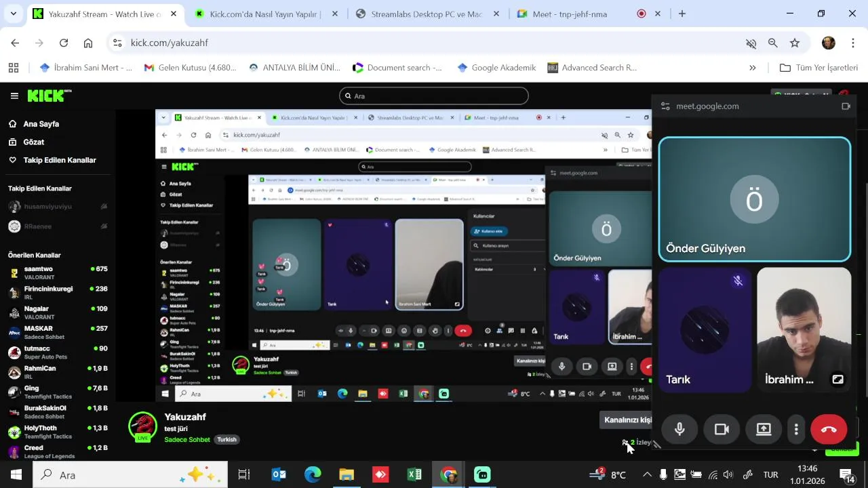Open Outlook from taskbar
The image size is (868, 488).
coord(279,474)
